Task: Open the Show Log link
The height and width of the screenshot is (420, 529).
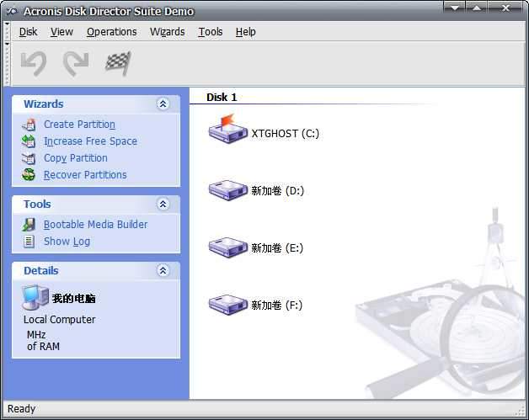Action: 67,242
